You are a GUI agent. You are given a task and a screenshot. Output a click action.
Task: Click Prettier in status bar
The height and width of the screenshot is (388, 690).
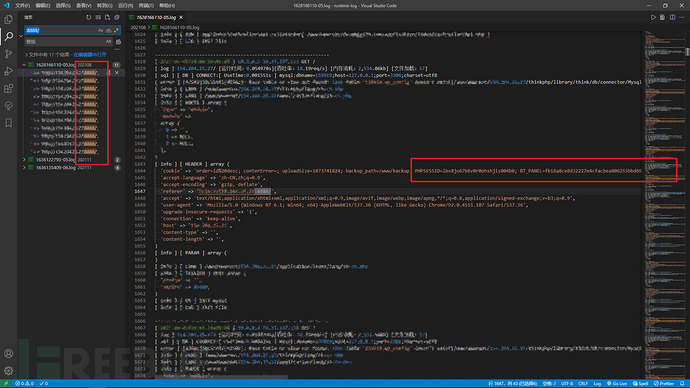(x=665, y=384)
